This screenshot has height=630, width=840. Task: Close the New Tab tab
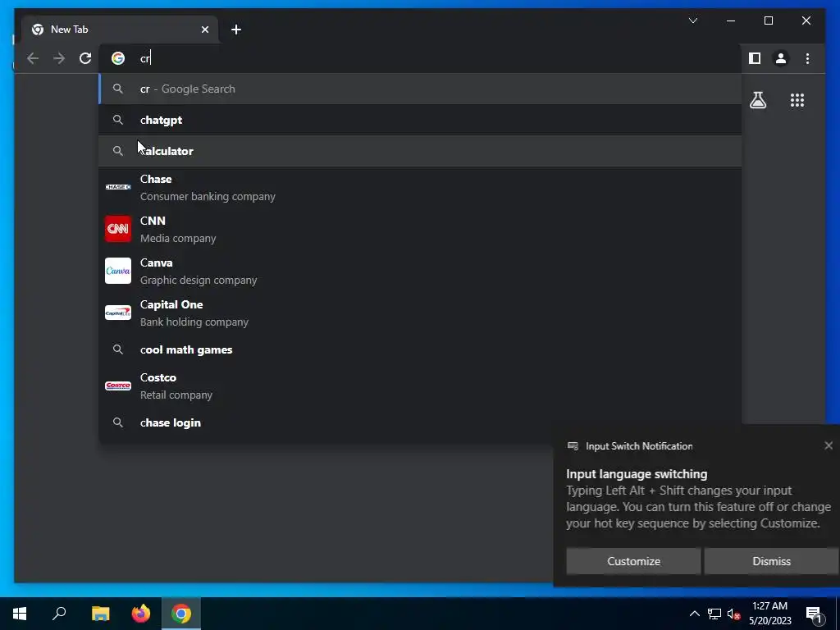pyautogui.click(x=204, y=30)
